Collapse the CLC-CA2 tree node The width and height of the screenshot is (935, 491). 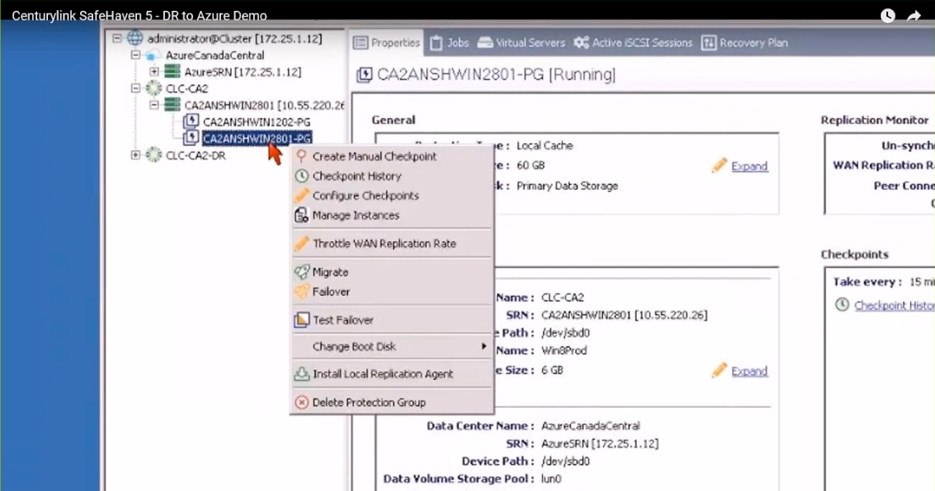(x=136, y=88)
